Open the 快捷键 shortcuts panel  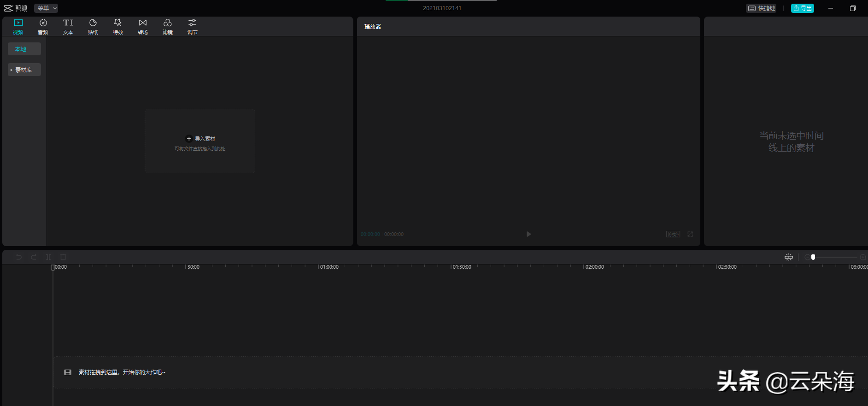[x=761, y=8]
